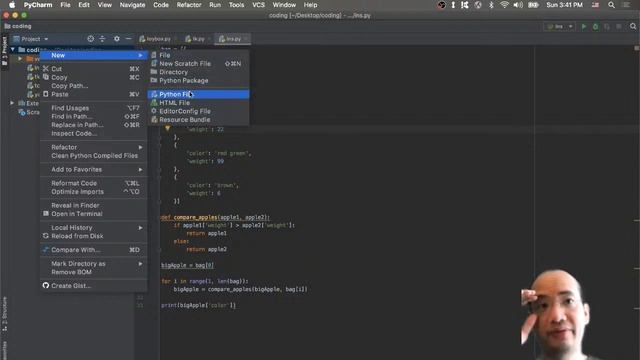
Task: Choose New Scratch File in the submenu
Action: [x=198, y=64]
